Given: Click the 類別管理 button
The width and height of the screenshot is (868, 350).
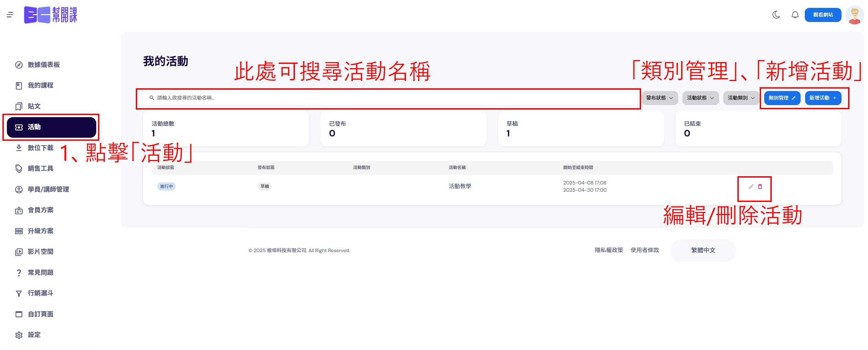Looking at the screenshot, I should tap(782, 98).
